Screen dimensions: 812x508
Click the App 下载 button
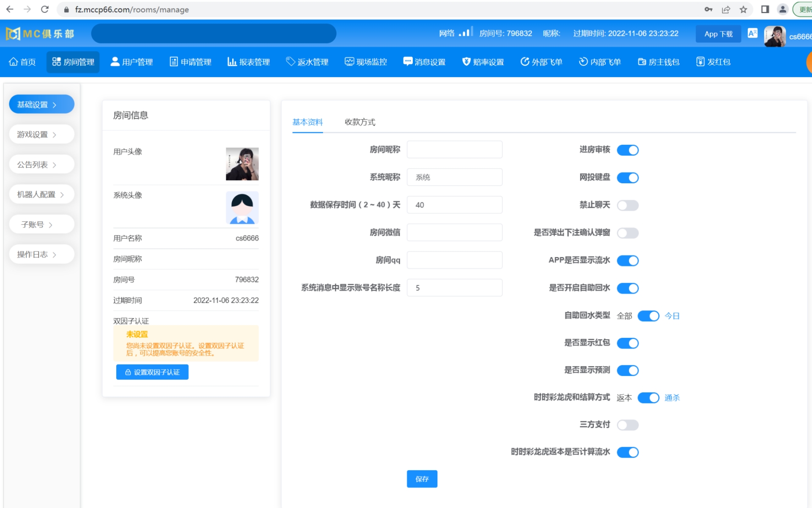718,34
